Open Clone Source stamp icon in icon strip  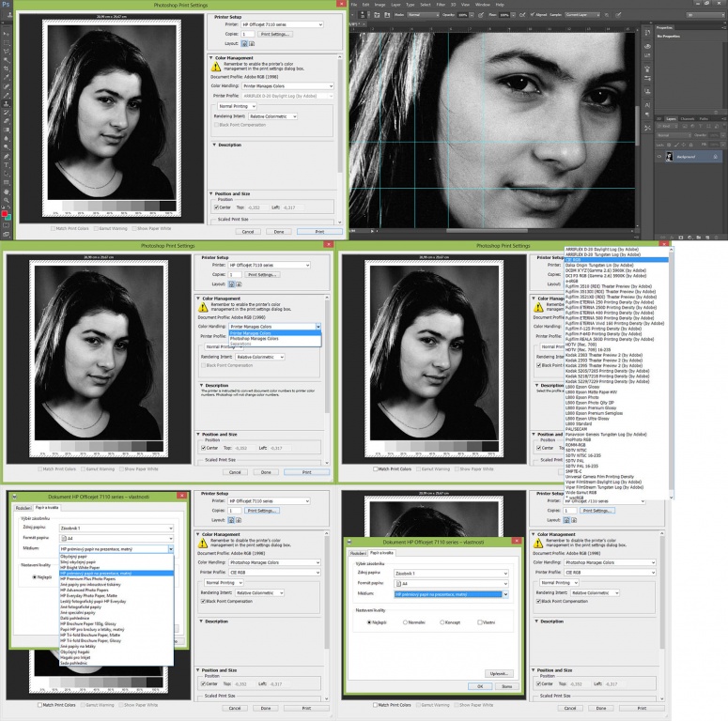[x=647, y=91]
